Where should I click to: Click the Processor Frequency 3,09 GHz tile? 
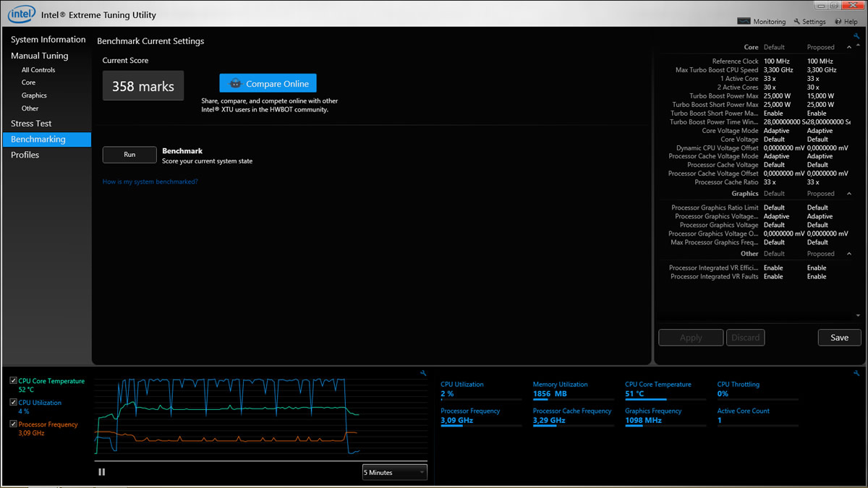pyautogui.click(x=480, y=416)
